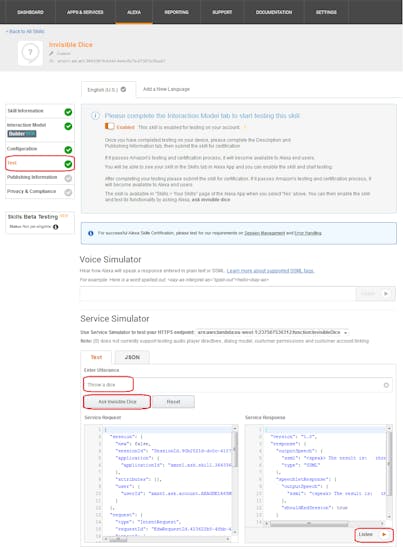
Task: Open the Test section in sidebar
Action: 40,163
